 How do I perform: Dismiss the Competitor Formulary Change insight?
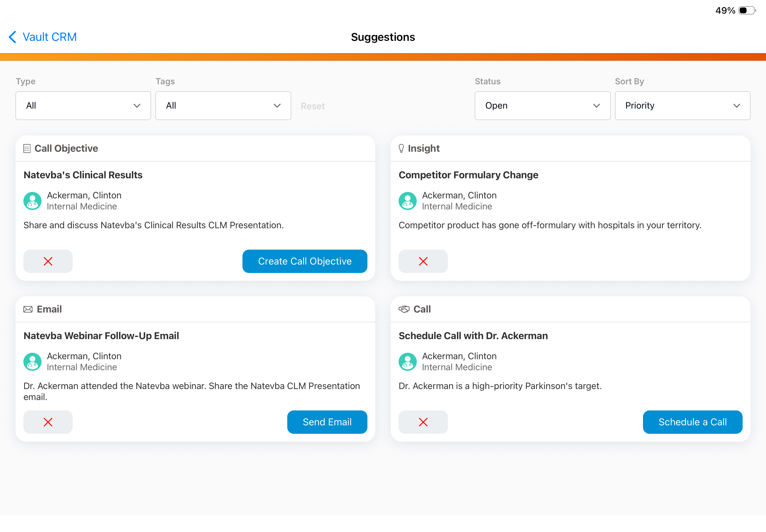pos(423,261)
